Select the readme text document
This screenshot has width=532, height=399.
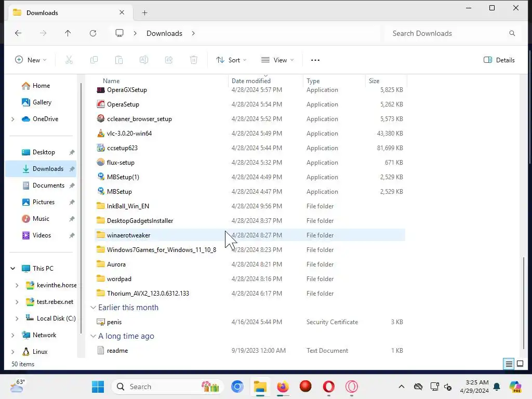pos(250,351)
